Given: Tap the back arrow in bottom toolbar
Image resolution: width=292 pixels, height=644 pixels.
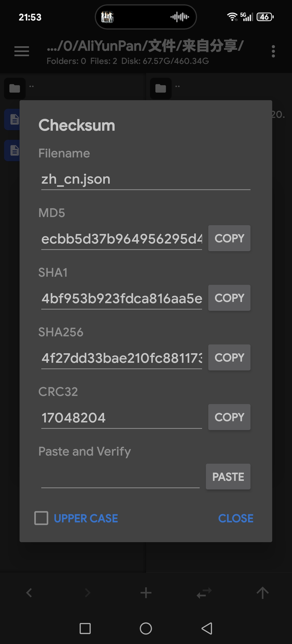Looking at the screenshot, I should pyautogui.click(x=29, y=592).
